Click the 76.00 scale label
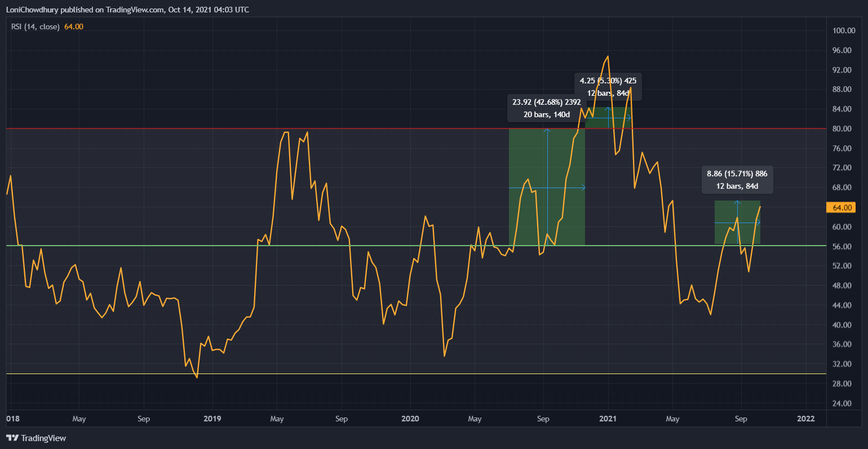The width and height of the screenshot is (868, 449). pos(842,148)
